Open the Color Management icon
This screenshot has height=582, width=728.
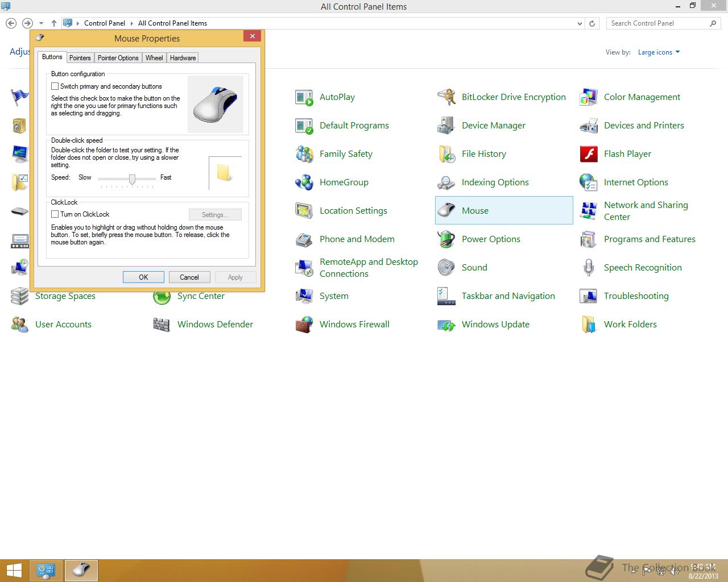click(x=589, y=97)
